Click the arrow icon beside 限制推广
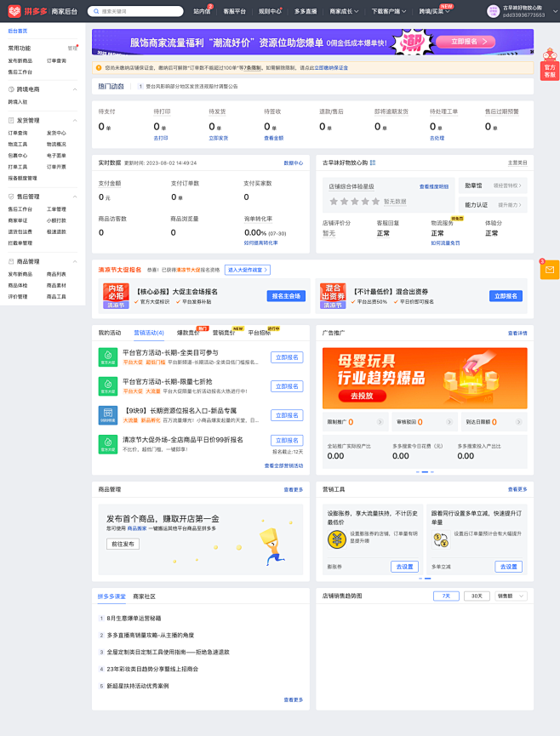 coord(380,422)
